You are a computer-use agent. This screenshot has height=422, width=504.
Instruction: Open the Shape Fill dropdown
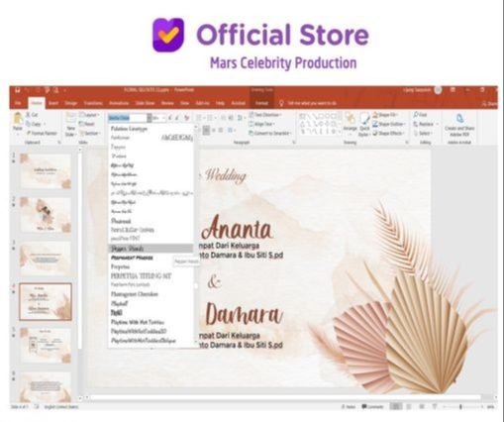tap(385, 115)
